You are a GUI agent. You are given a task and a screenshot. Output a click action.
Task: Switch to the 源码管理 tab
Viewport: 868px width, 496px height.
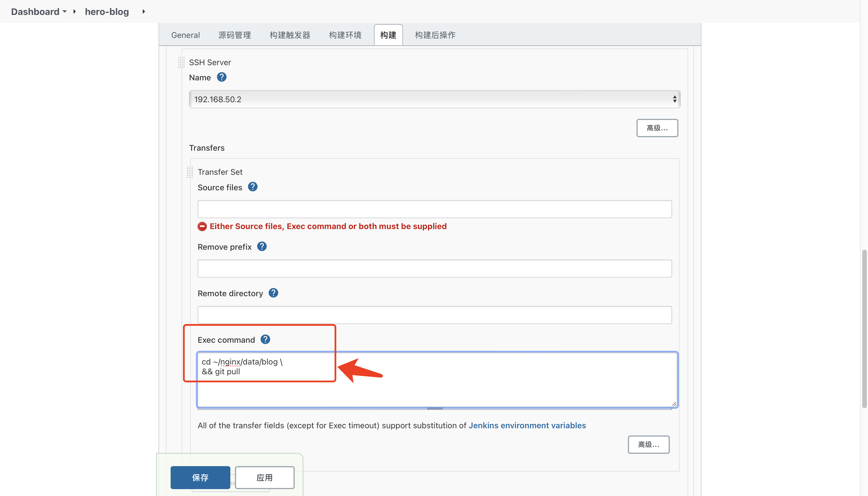234,35
